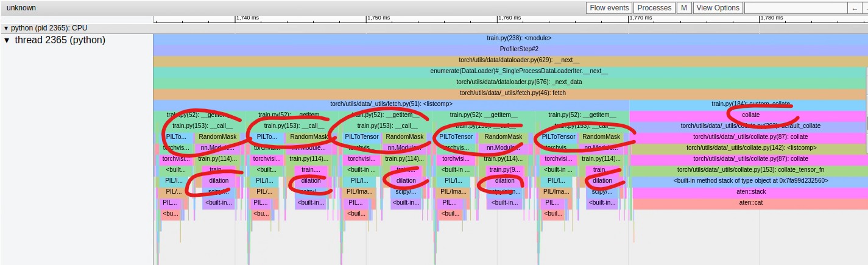Click the 1,770 ms ruler mark
This screenshot has width=868, height=265.
(x=640, y=18)
